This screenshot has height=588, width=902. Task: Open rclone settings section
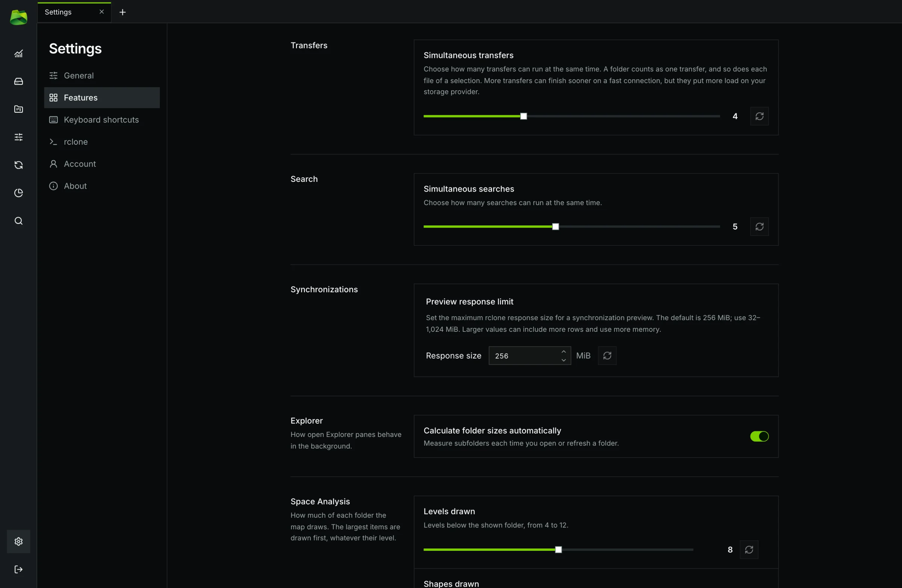(102, 142)
